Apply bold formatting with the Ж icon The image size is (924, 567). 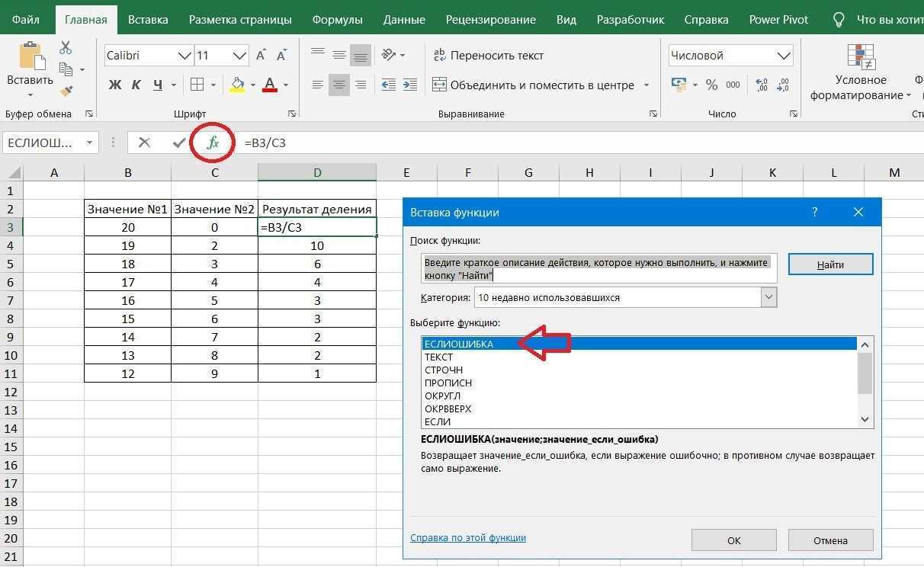tap(114, 85)
